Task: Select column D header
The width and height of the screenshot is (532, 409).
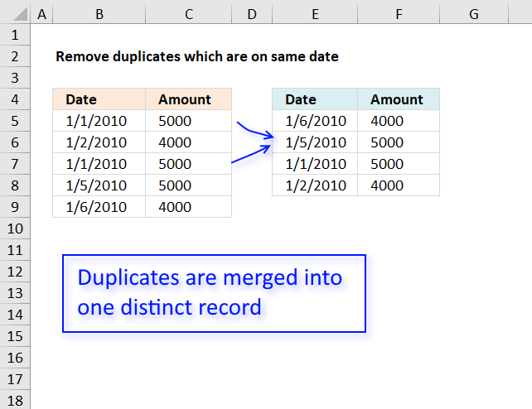Action: (x=252, y=14)
